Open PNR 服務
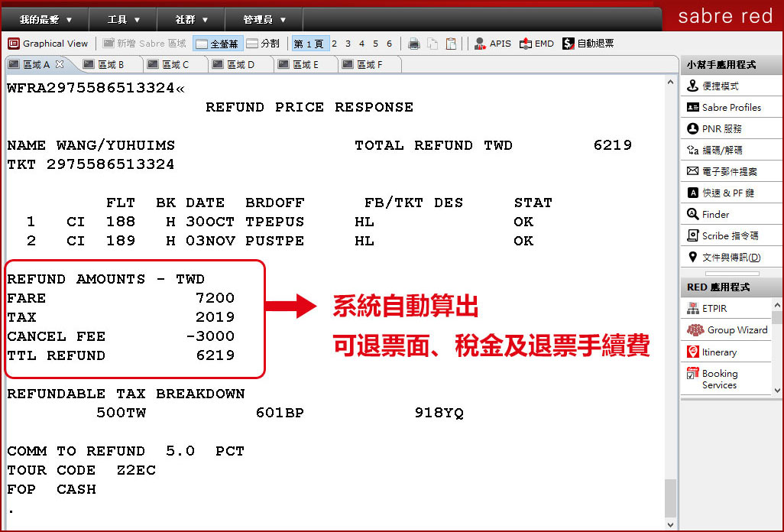The height and width of the screenshot is (532, 784). tap(731, 129)
